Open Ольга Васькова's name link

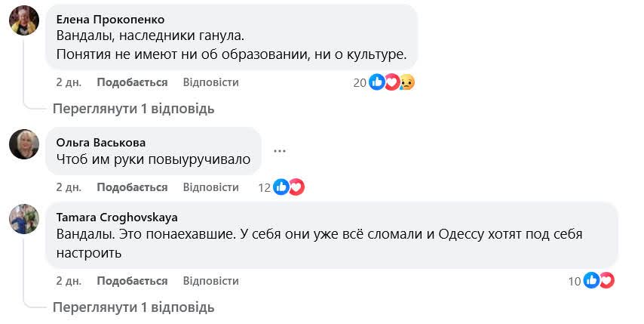[101, 142]
